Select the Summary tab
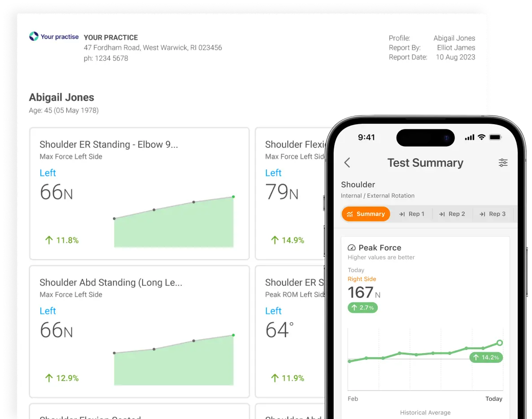532x419 pixels. point(366,214)
